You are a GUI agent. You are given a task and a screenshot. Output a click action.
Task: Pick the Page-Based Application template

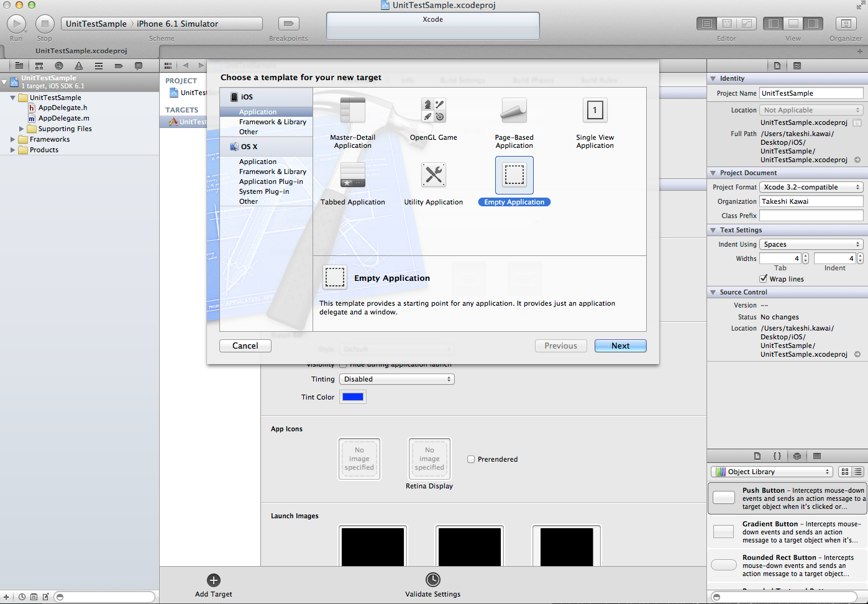coord(514,111)
